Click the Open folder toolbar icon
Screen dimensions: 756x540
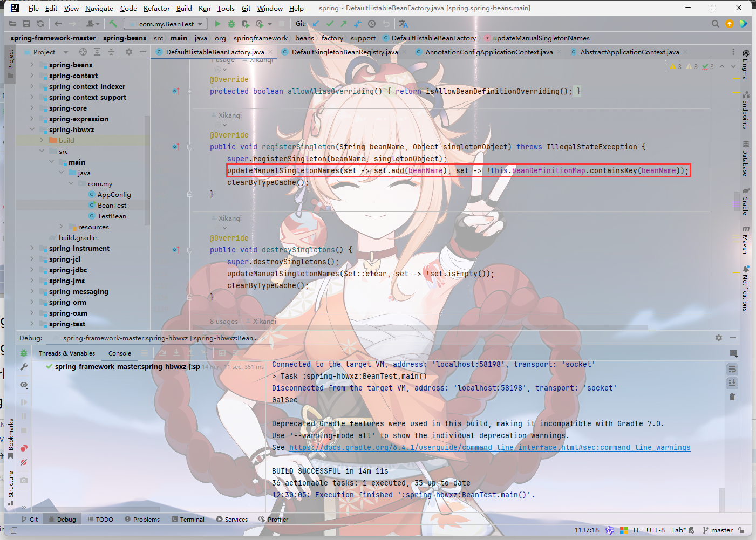coord(12,24)
